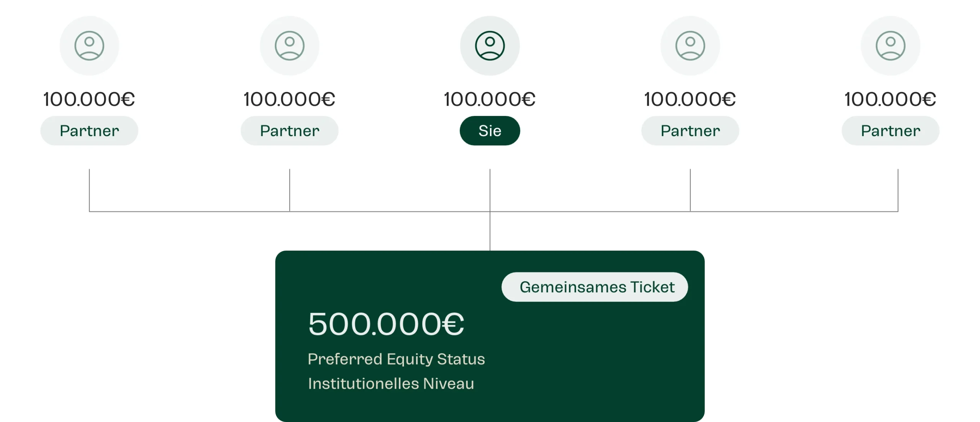Select the second partner's avatar icon

pyautogui.click(x=289, y=46)
